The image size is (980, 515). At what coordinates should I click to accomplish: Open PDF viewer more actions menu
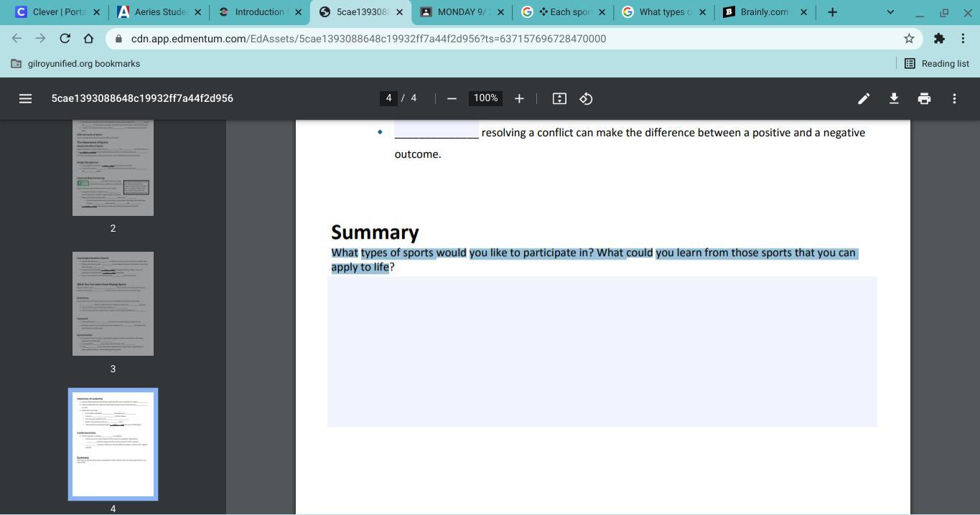(954, 98)
